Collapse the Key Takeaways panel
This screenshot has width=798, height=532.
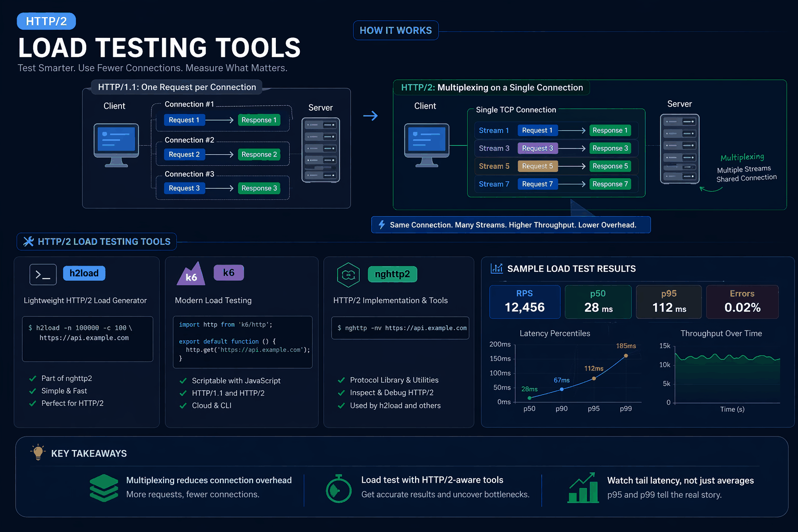pyautogui.click(x=88, y=453)
